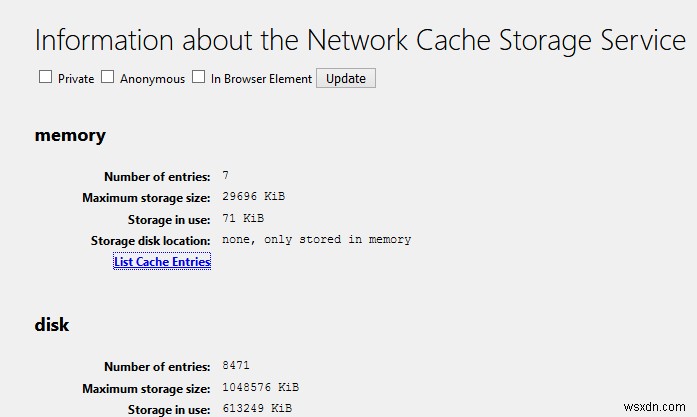Click the 71 KiB storage in use value
Screen dimensions: 697x417
(x=243, y=218)
